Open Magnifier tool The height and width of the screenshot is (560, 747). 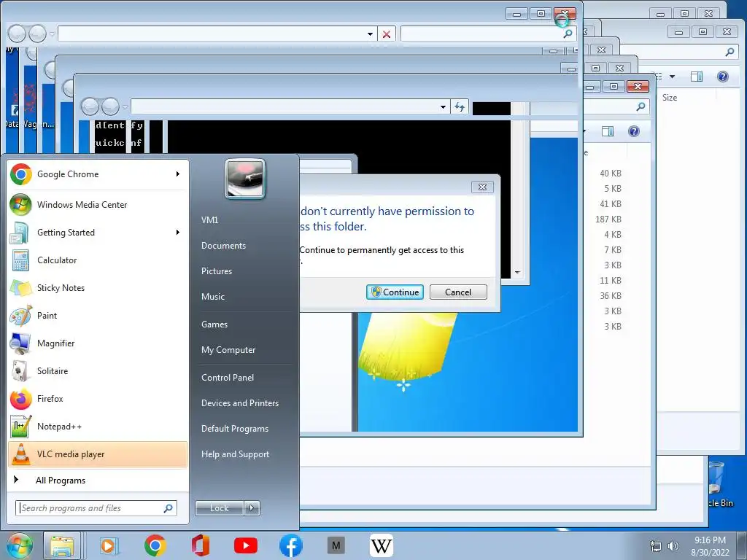[x=98, y=343]
